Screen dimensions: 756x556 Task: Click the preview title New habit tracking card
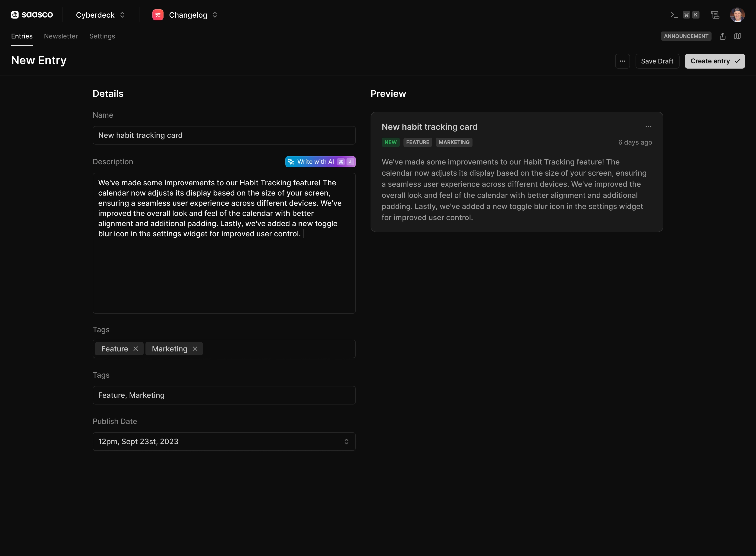click(429, 127)
